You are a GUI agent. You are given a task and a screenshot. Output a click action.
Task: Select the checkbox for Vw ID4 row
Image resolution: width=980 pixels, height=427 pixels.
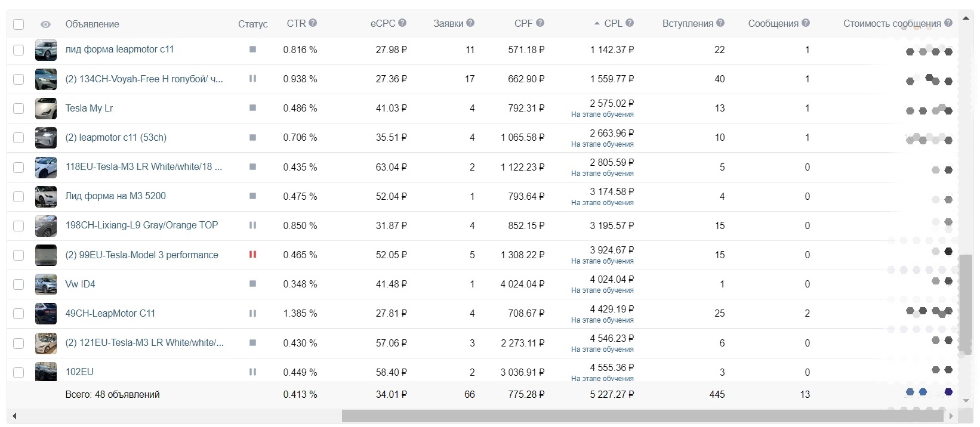point(19,284)
